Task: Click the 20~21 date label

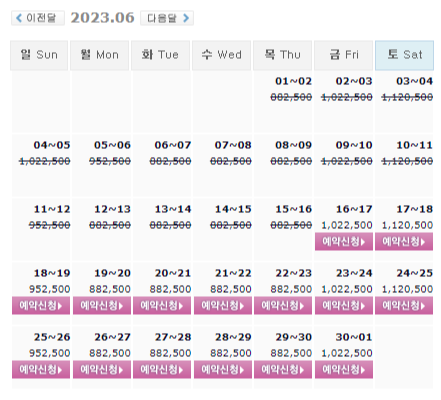Action: click(x=173, y=273)
